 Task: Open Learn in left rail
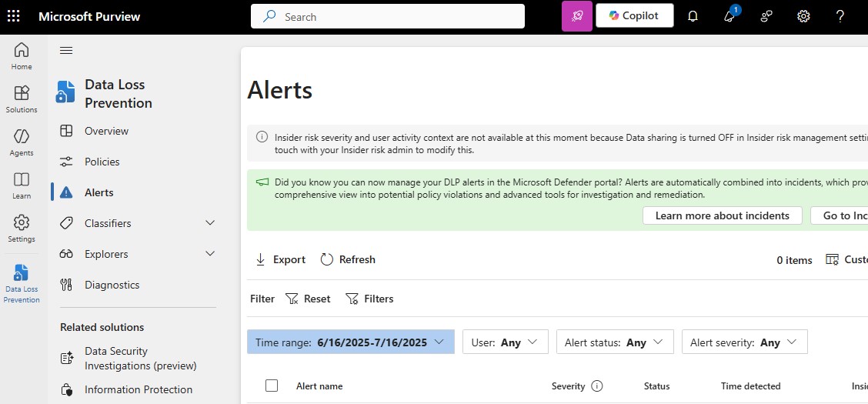click(x=22, y=185)
